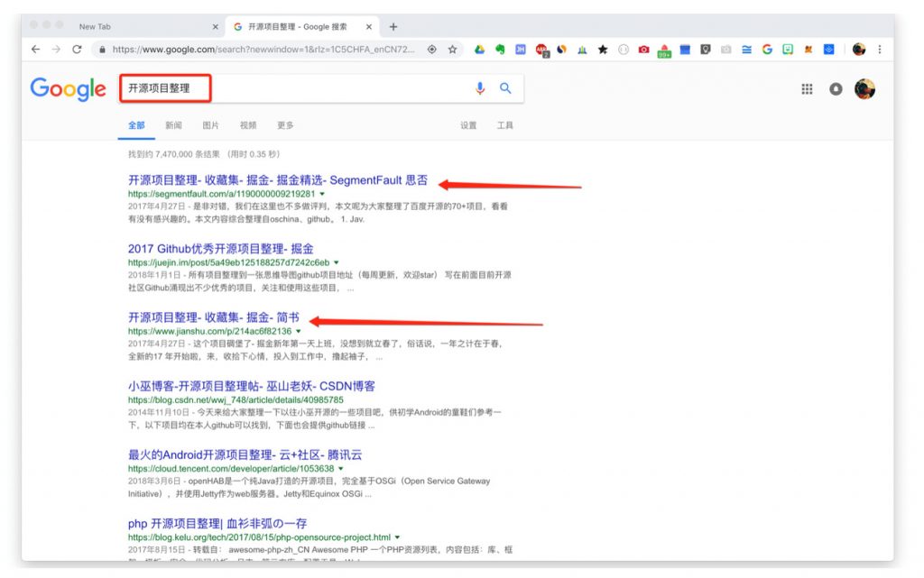The width and height of the screenshot is (924, 578).
Task: Select the 开源项目整理 - Google 搜索 tab
Action: 303,26
